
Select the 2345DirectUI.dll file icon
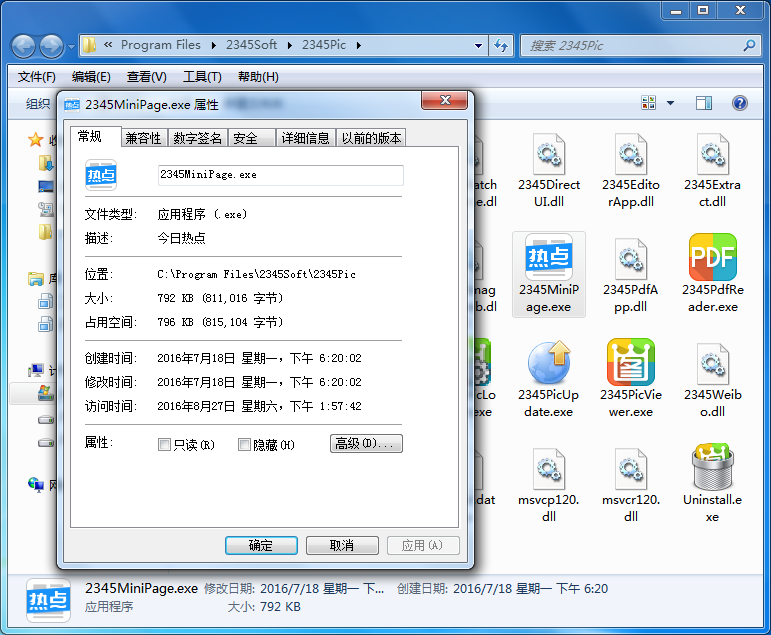pos(549,154)
